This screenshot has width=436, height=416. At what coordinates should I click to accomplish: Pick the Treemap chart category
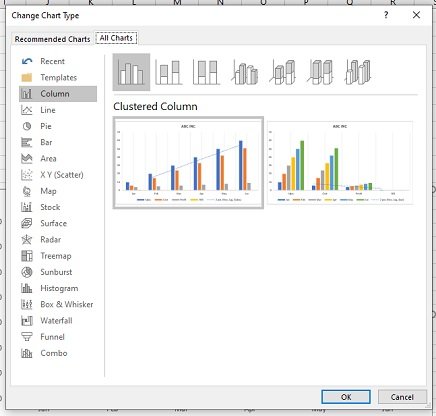tap(58, 256)
